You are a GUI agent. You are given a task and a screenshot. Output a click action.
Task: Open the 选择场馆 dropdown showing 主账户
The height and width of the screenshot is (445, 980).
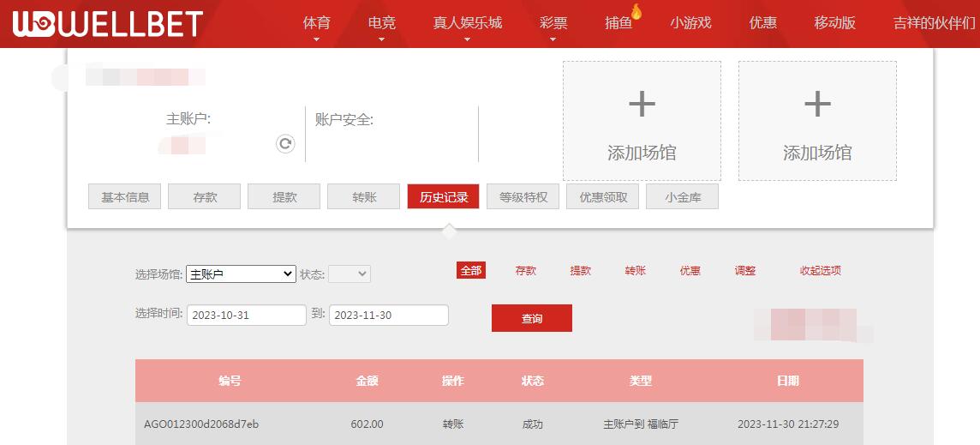click(241, 274)
